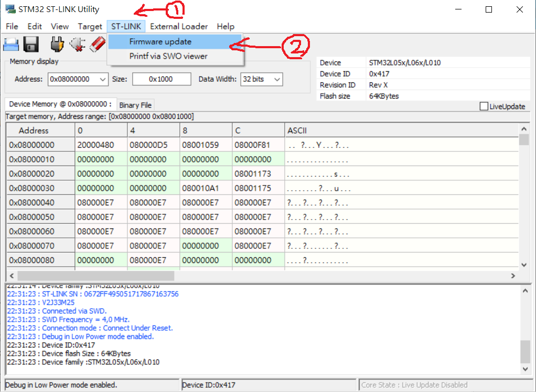536x392 pixels.
Task: Click log panel scroll down arrow
Action: click(525, 369)
